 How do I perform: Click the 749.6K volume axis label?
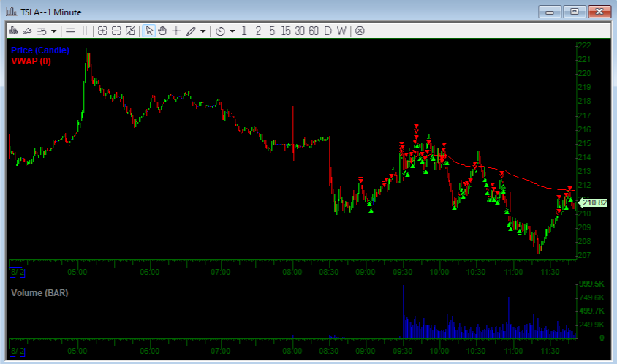point(591,297)
